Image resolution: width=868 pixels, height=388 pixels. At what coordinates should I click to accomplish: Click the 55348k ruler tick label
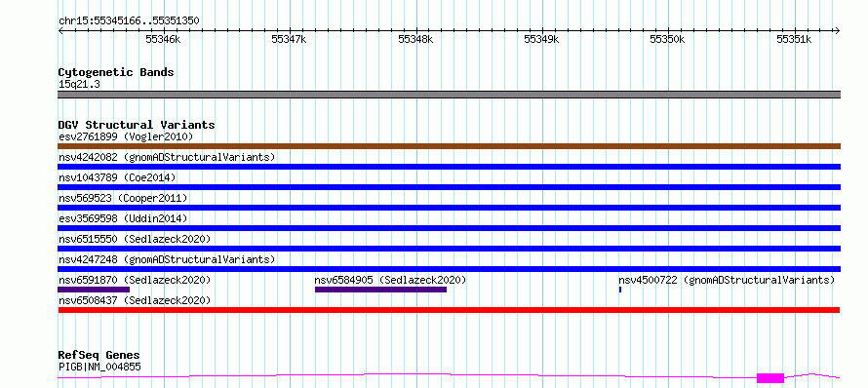point(415,39)
